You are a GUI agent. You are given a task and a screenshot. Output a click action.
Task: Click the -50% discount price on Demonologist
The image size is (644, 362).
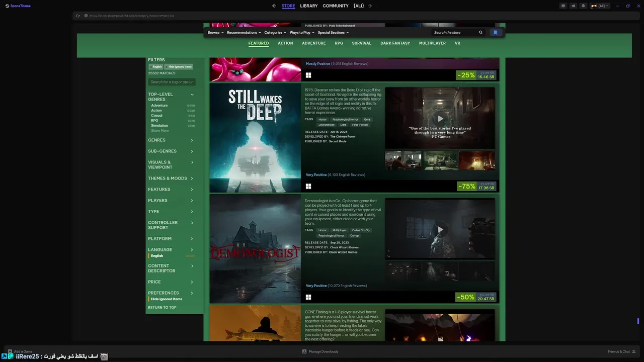click(x=475, y=297)
